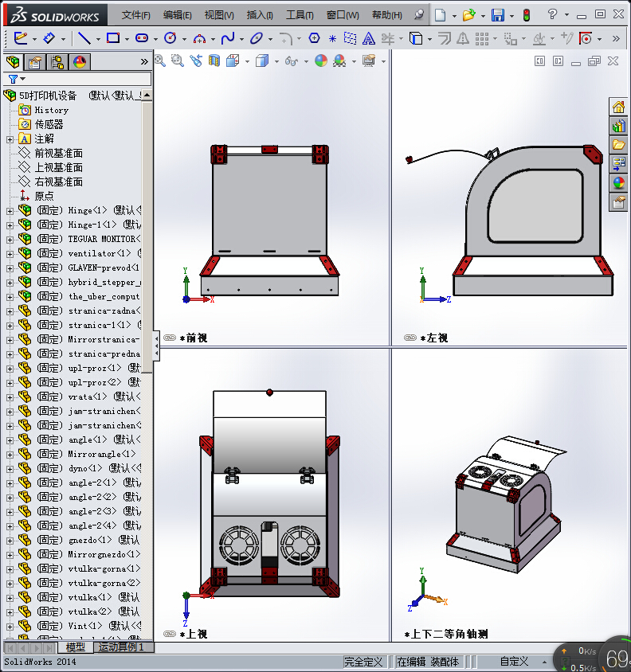The height and width of the screenshot is (672, 631).
Task: Select the sketch Text tool
Action: 368,38
